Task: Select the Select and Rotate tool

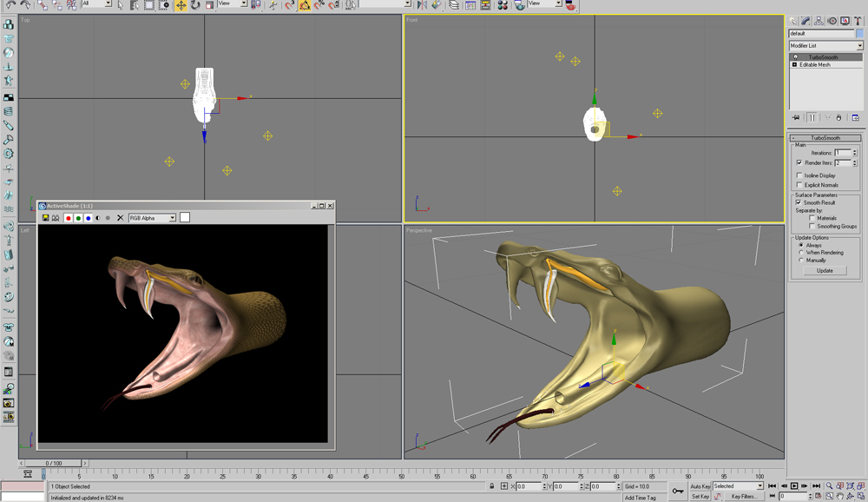Action: 196,4
